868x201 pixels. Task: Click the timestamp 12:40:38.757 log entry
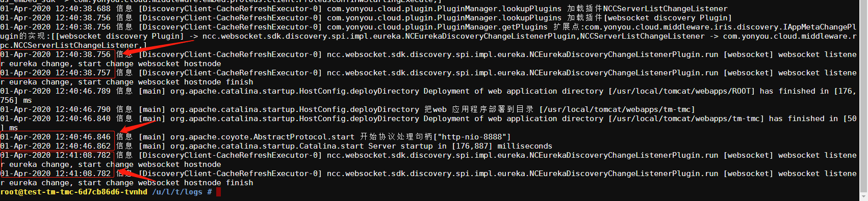coord(83,73)
